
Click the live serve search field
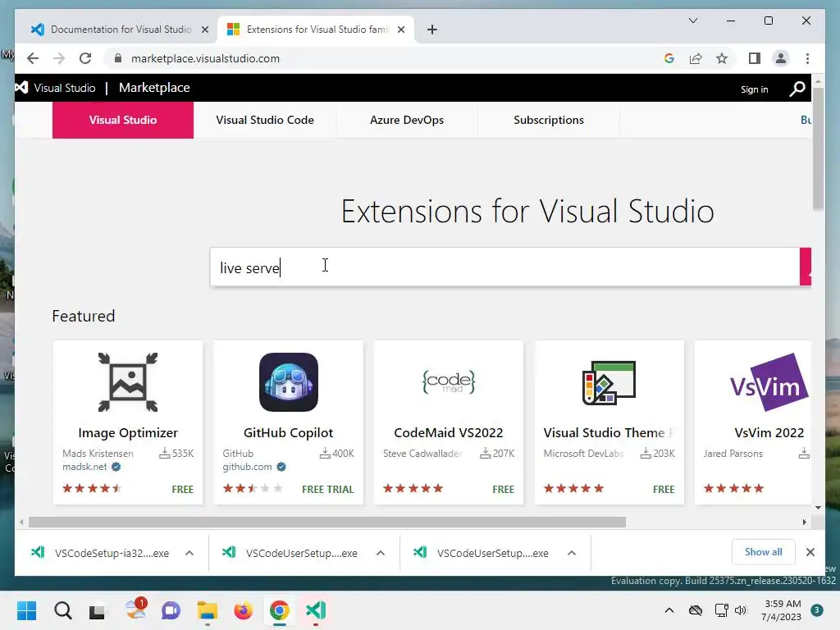point(504,267)
